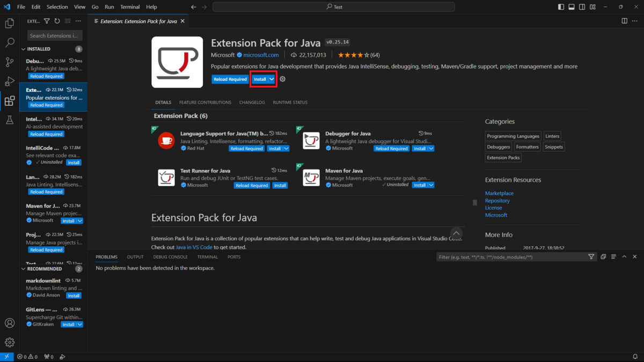This screenshot has width=644, height=362.
Task: Open the Testing view
Action: pos(9,120)
